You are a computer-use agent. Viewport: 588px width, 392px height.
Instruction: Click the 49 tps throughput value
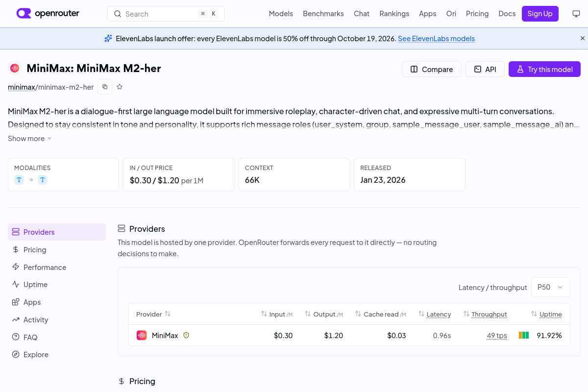point(497,336)
